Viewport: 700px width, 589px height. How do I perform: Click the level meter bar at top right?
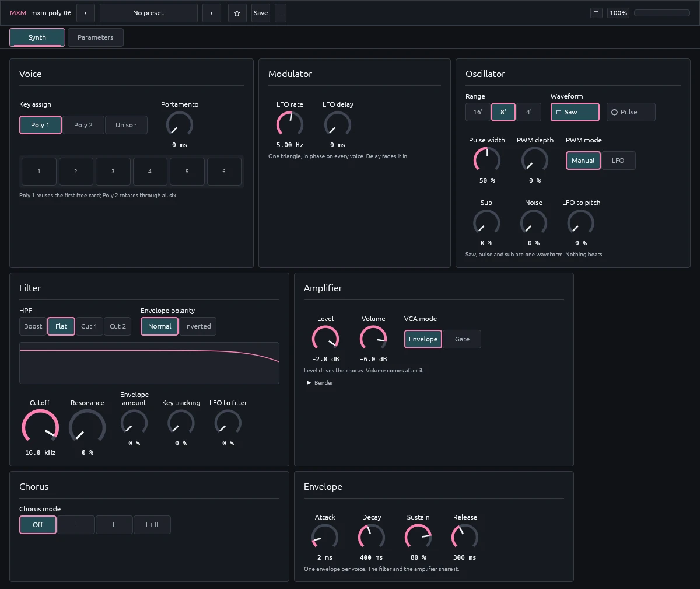click(662, 13)
